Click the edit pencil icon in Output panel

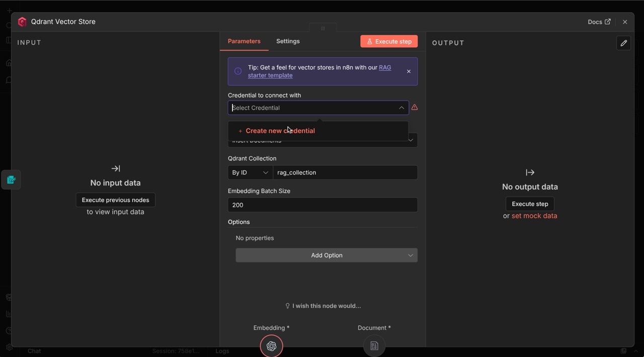(x=623, y=43)
